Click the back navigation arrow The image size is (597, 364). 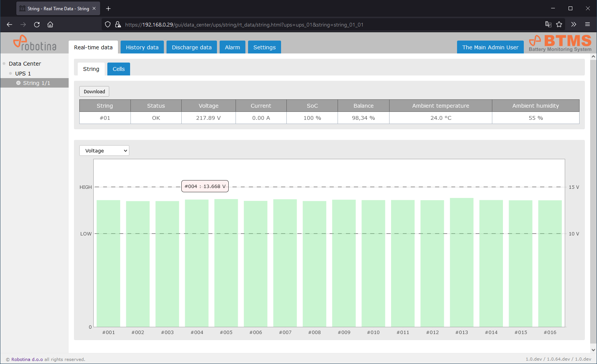pyautogui.click(x=9, y=25)
